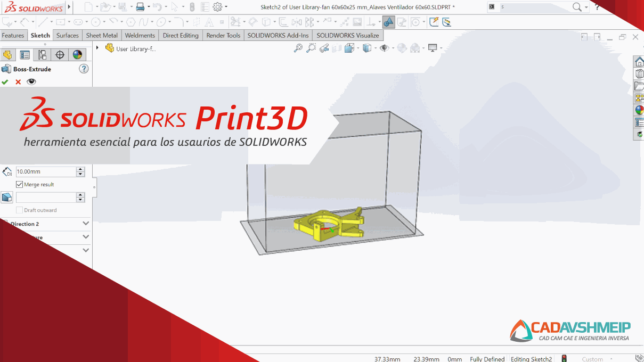Screen dimensions: 644x362
Task: Open the SOLIDWORKS Resources home icon
Action: click(x=639, y=61)
